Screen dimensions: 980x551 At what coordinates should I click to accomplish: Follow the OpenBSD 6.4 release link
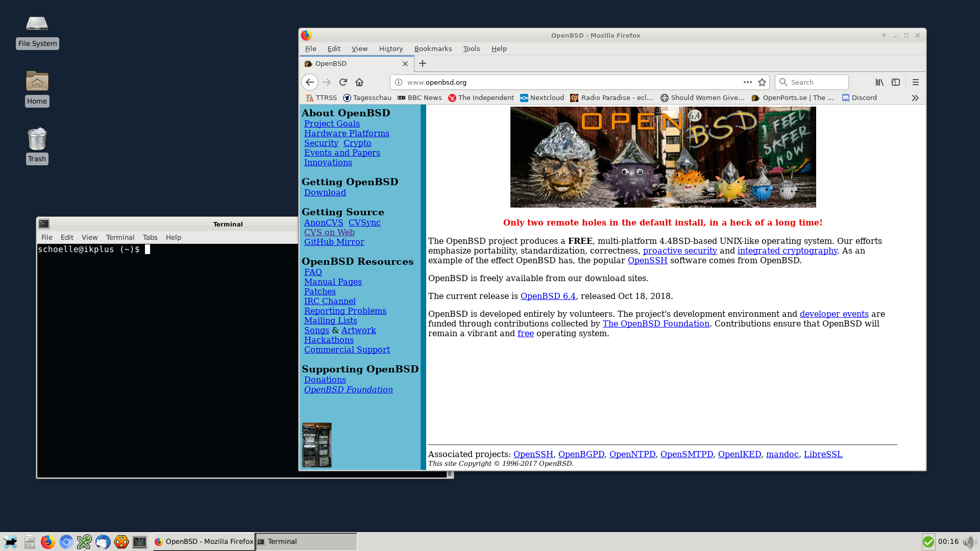[x=547, y=296]
